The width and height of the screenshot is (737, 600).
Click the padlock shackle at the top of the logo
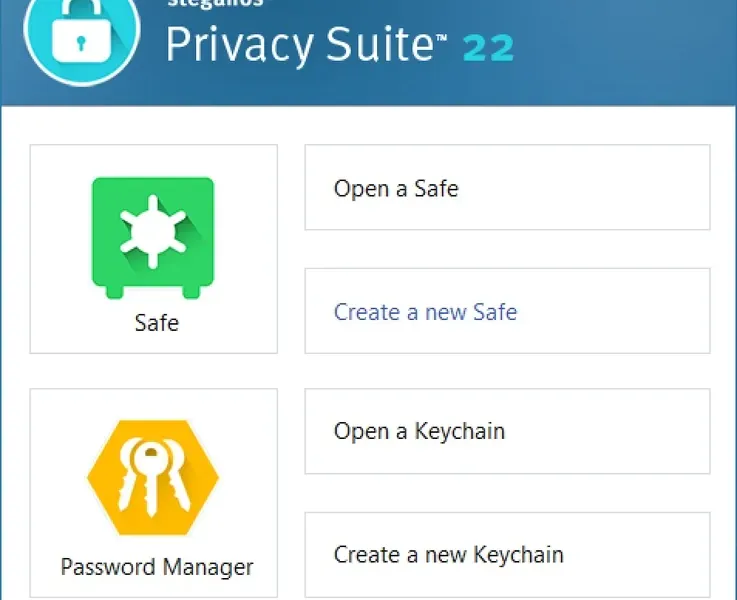point(79,10)
